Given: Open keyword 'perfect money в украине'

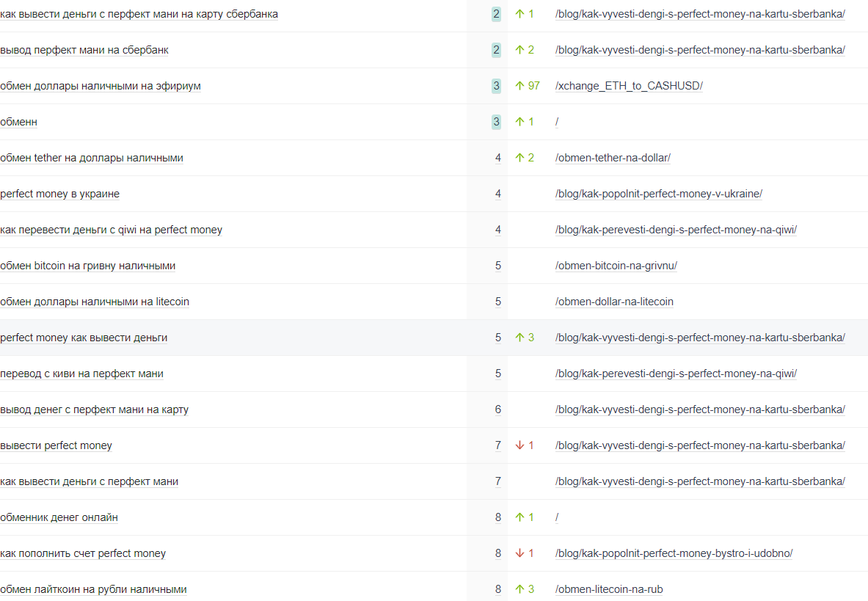Looking at the screenshot, I should pos(59,194).
